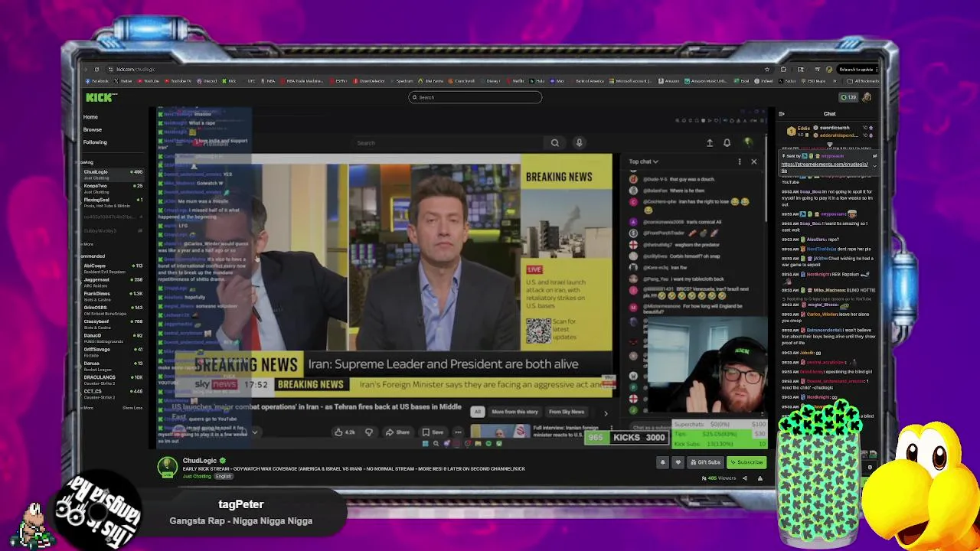Advance the related chips with the right arrow
980x551 pixels.
[606, 413]
